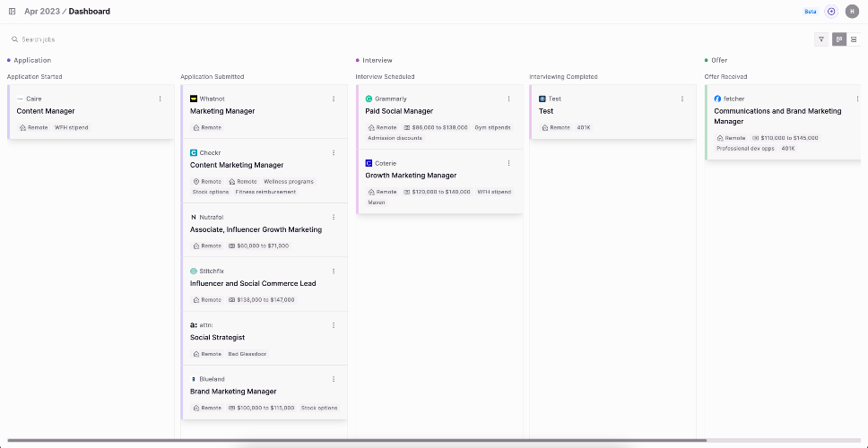Open Communications and Brand Marketing Manager card
This screenshot has height=448, width=868.
pos(785,122)
